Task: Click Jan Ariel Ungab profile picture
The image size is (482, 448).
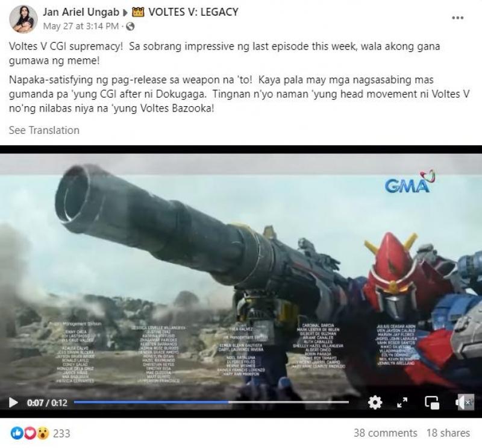Action: (23, 19)
